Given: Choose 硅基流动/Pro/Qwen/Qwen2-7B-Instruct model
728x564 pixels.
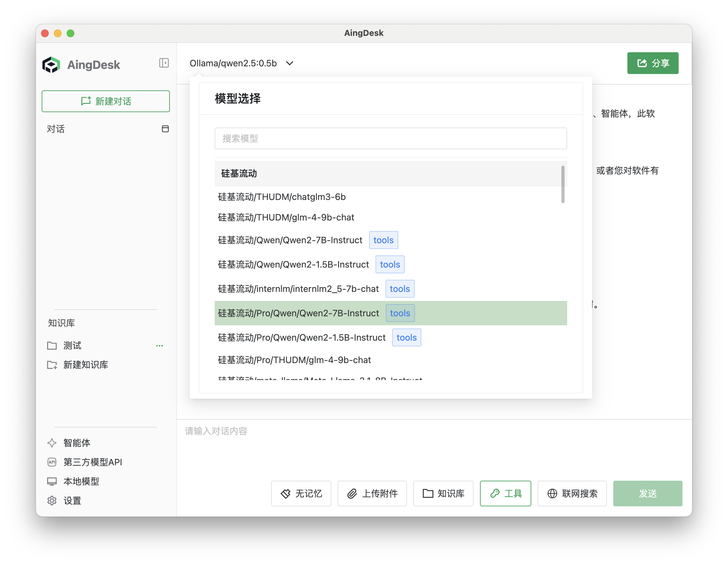Looking at the screenshot, I should (298, 313).
